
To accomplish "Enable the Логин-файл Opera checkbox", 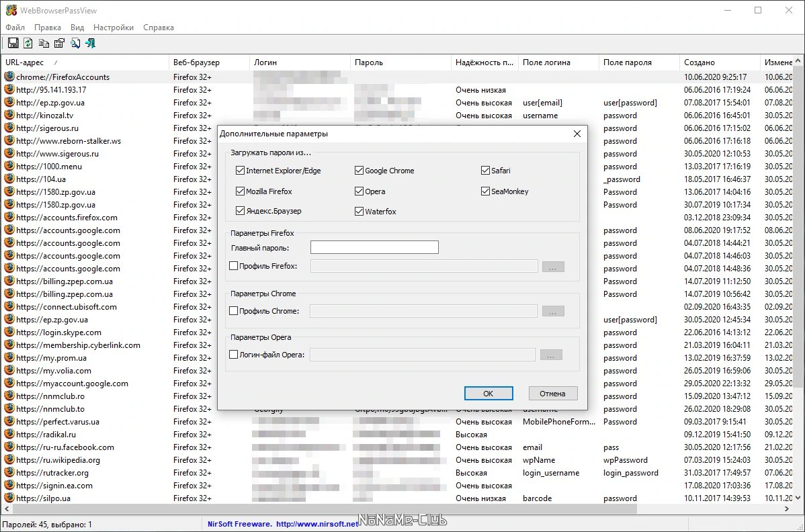I will click(234, 355).
